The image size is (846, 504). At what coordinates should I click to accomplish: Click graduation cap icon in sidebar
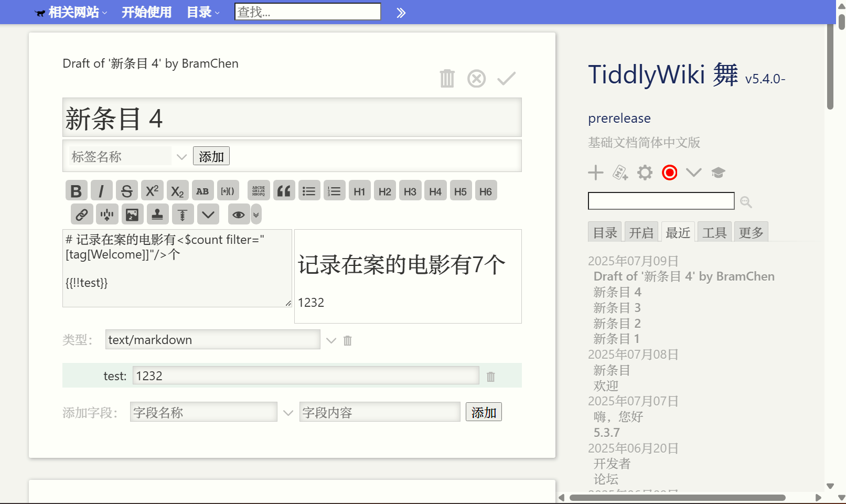point(718,173)
